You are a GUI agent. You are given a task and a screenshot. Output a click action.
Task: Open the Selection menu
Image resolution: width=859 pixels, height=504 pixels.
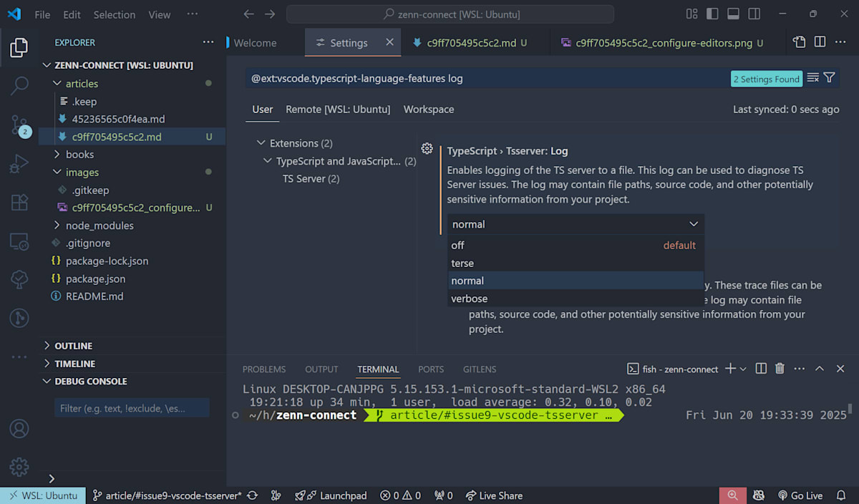[114, 14]
